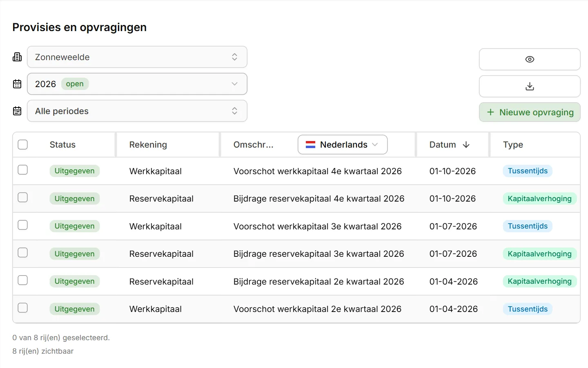Sort by the Status column header
Viewport: 588px width, 368px height.
pyautogui.click(x=62, y=145)
